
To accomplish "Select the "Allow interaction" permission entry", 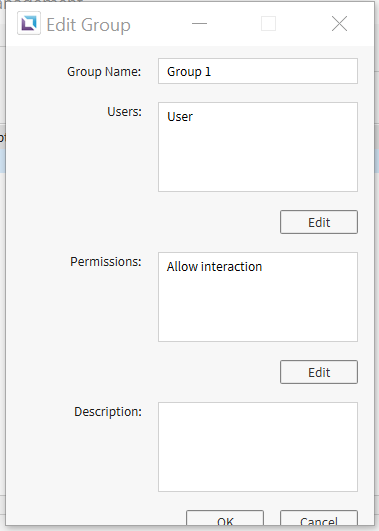I will point(214,267).
